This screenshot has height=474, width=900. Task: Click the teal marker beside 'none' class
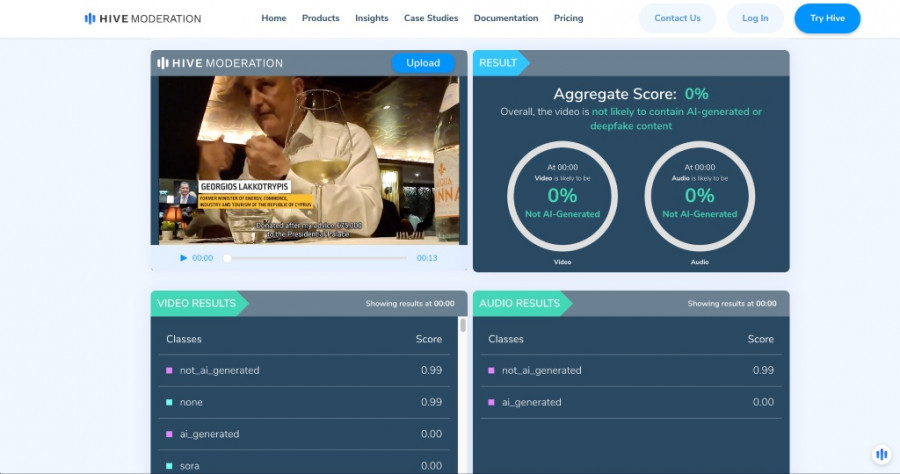[x=170, y=402]
